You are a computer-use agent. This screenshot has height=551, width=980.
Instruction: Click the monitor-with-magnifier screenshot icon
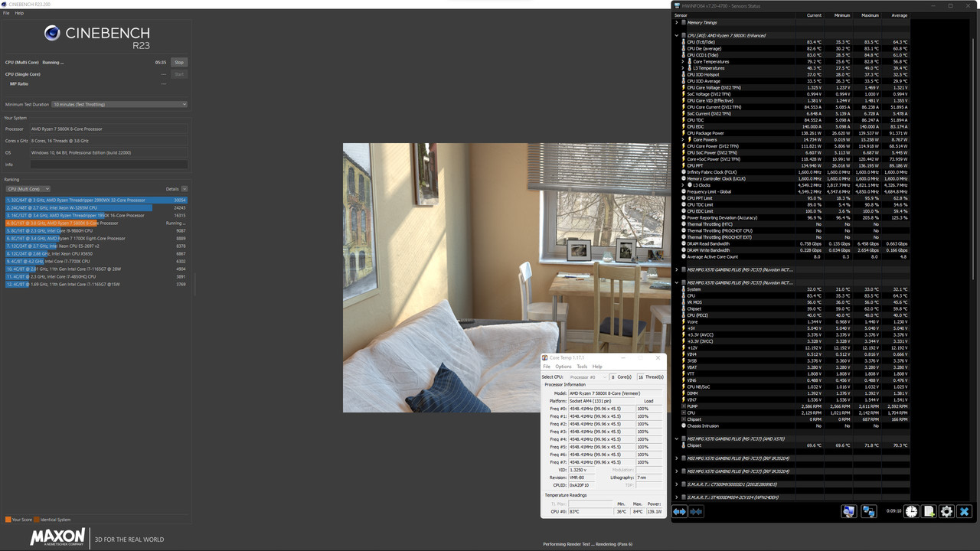coord(849,510)
